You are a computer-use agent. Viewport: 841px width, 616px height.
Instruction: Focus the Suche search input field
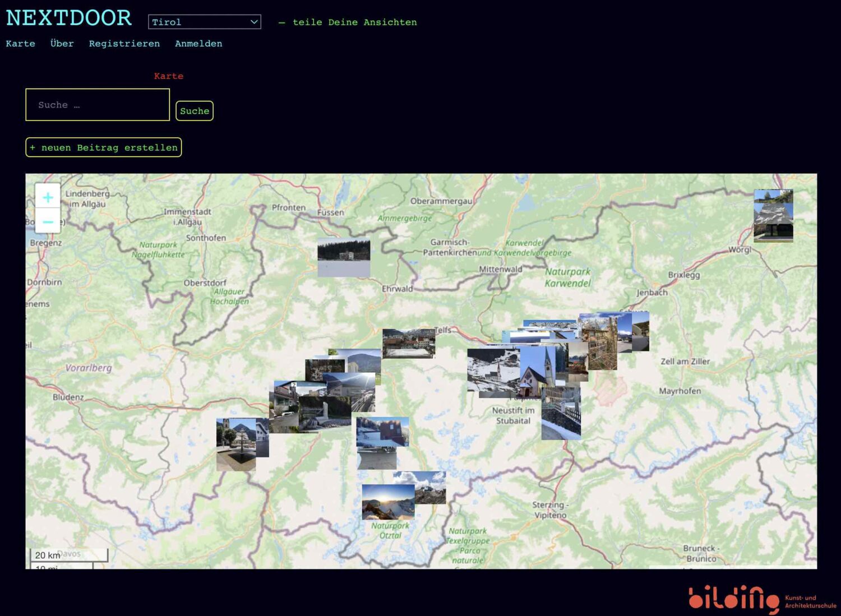click(98, 105)
